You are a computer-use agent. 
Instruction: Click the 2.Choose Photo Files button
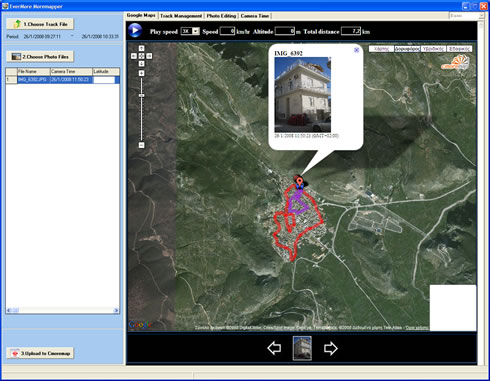(40, 57)
